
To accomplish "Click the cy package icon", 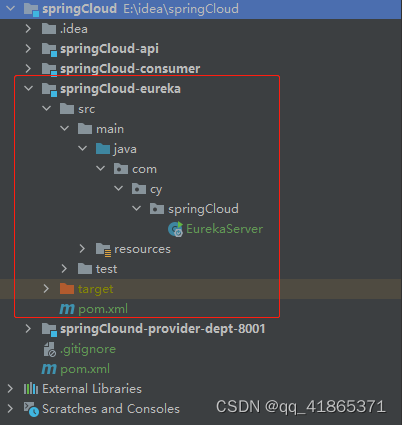I will 139,189.
